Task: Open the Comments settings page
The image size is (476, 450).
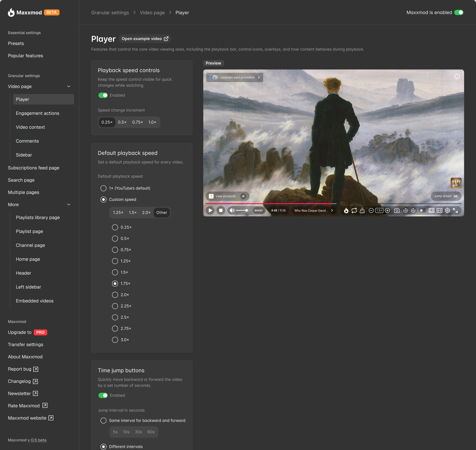Action: (27, 141)
